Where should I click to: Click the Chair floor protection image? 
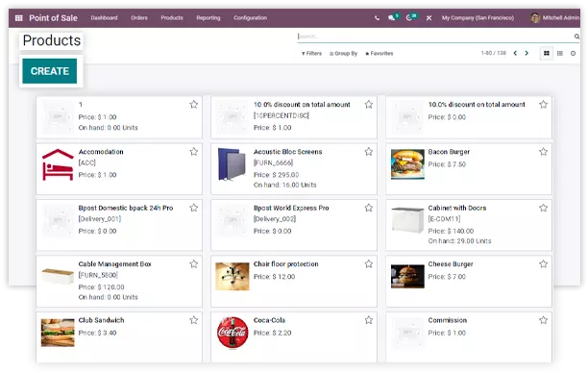pos(233,276)
